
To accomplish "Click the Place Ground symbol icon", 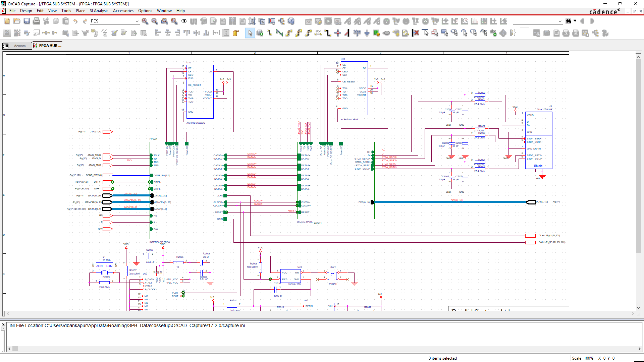I will tap(367, 33).
